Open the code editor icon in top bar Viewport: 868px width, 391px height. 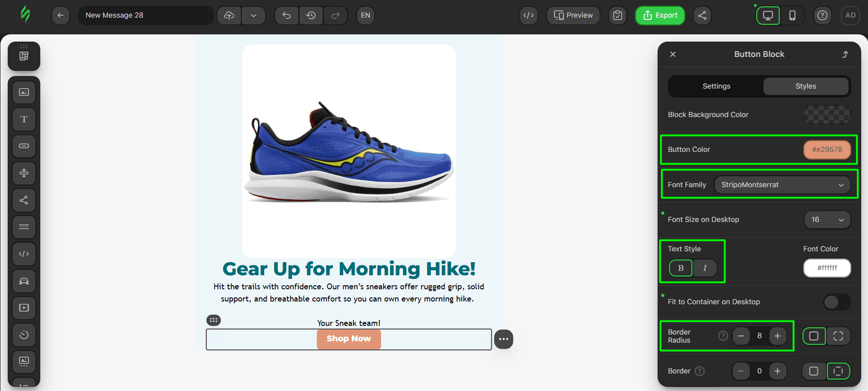[x=528, y=15]
